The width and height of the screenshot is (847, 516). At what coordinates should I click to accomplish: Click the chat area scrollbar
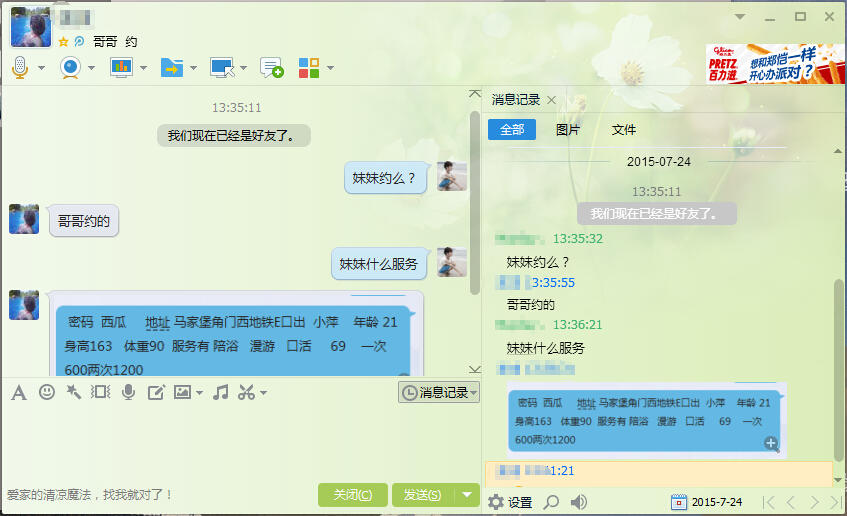[x=475, y=203]
